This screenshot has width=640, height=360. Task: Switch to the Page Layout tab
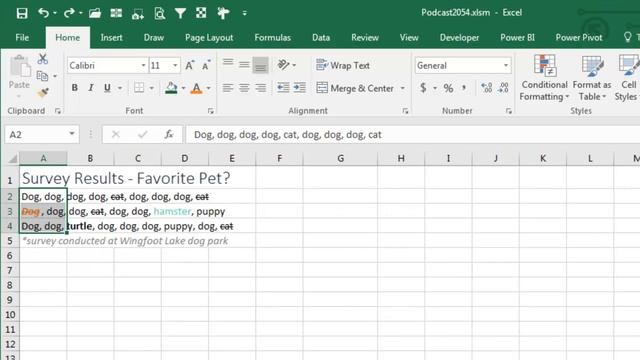[x=209, y=38]
